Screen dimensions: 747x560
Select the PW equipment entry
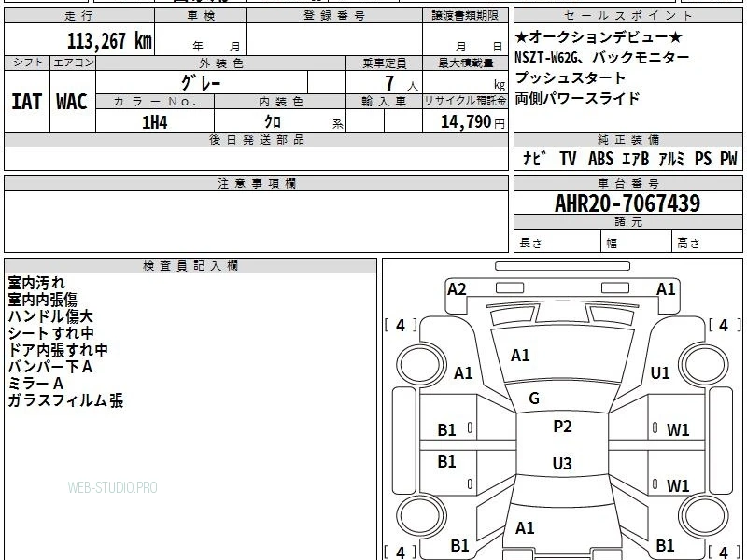click(728, 158)
